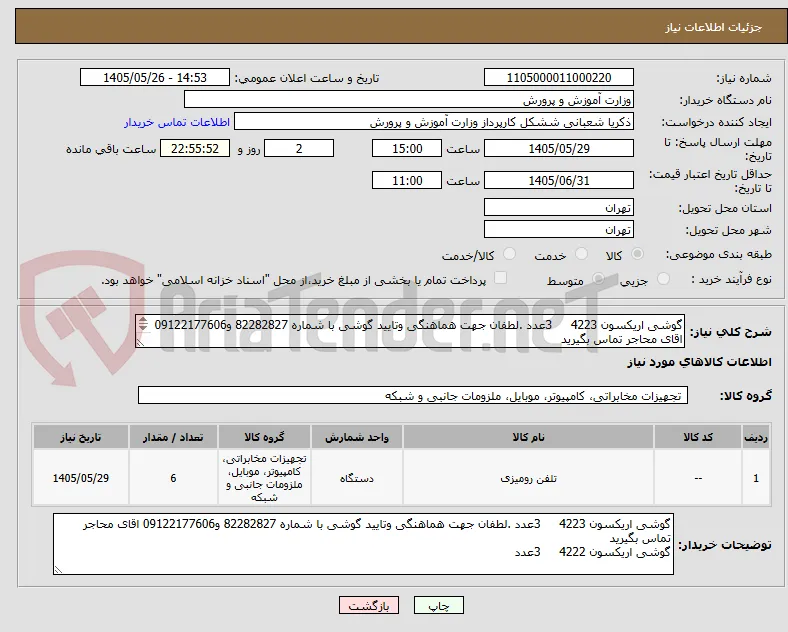Click column header ردیف
The height and width of the screenshot is (632, 788).
pyautogui.click(x=756, y=437)
